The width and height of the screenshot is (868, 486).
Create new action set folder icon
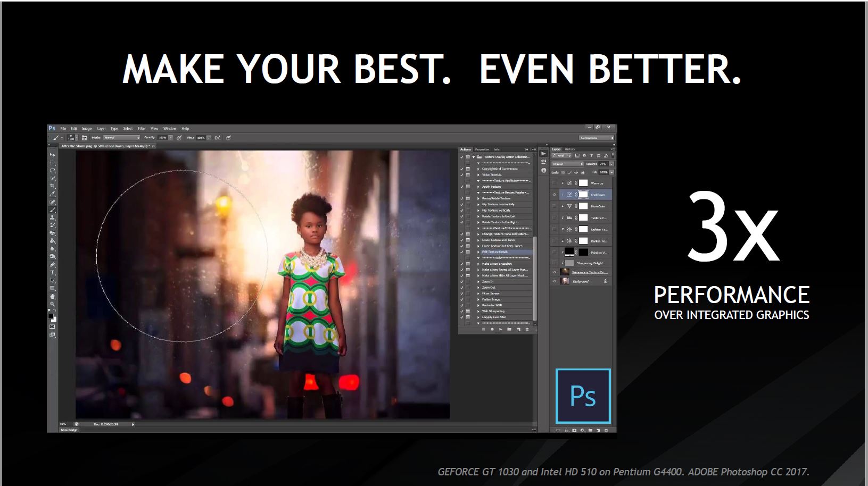(509, 329)
